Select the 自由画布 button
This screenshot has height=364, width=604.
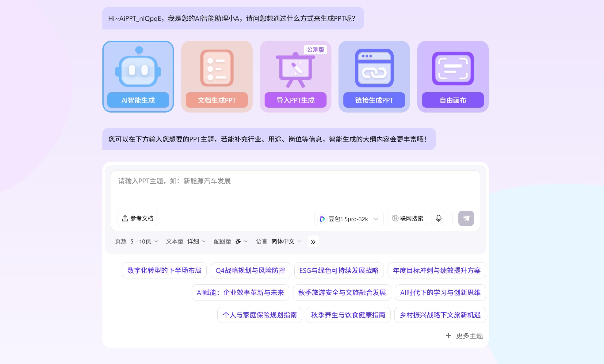pyautogui.click(x=453, y=100)
